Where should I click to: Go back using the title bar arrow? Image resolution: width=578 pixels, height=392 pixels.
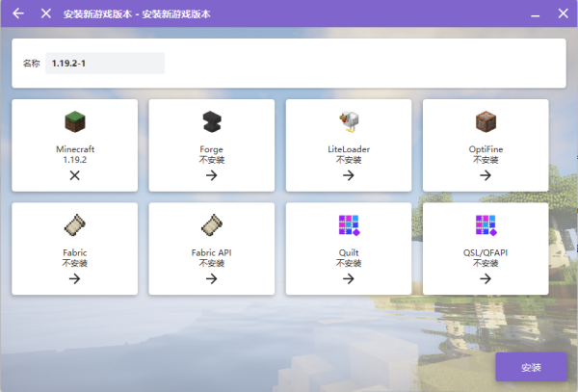18,13
